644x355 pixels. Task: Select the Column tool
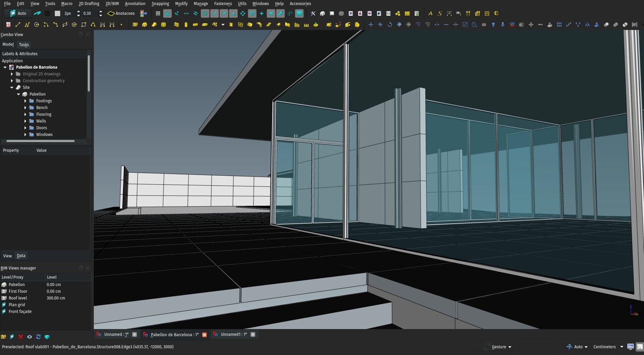(186, 24)
